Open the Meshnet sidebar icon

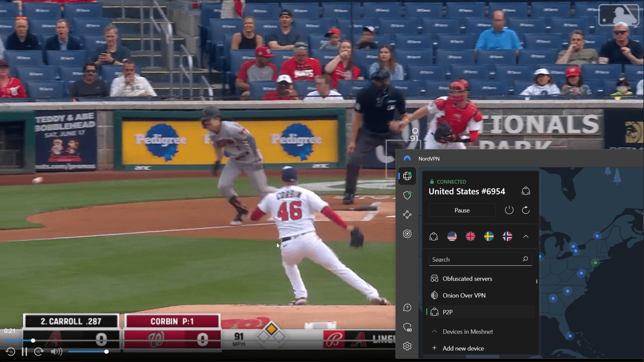[407, 215]
